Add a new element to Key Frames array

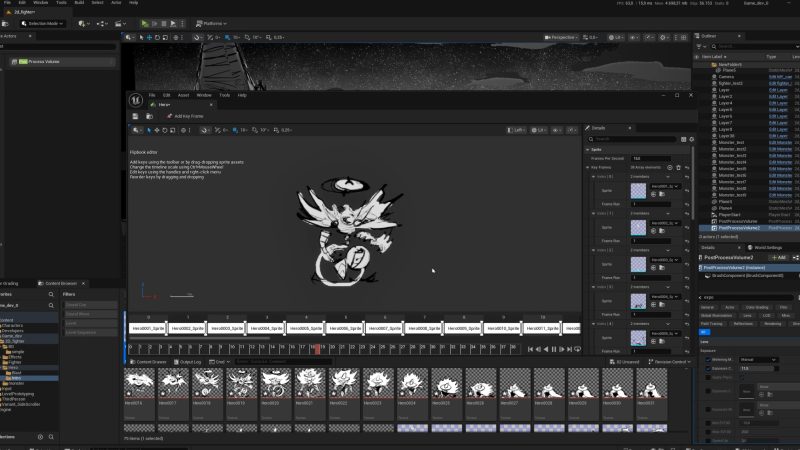(x=669, y=167)
